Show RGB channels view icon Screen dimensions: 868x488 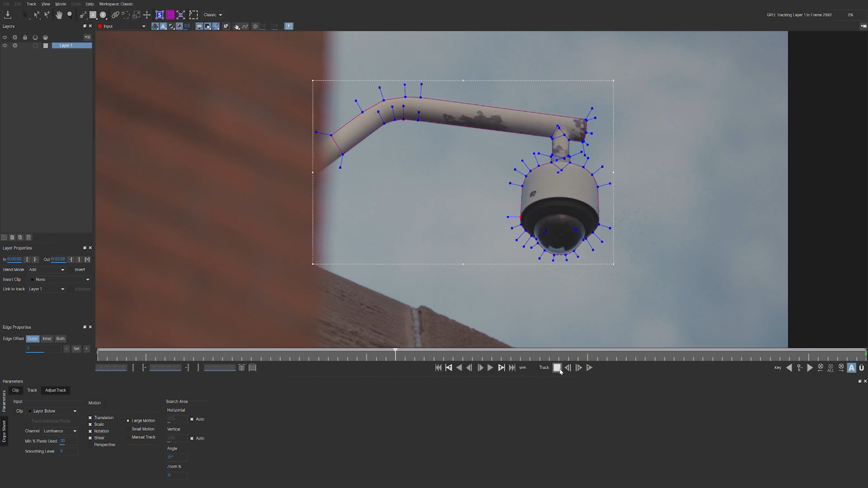pos(155,26)
